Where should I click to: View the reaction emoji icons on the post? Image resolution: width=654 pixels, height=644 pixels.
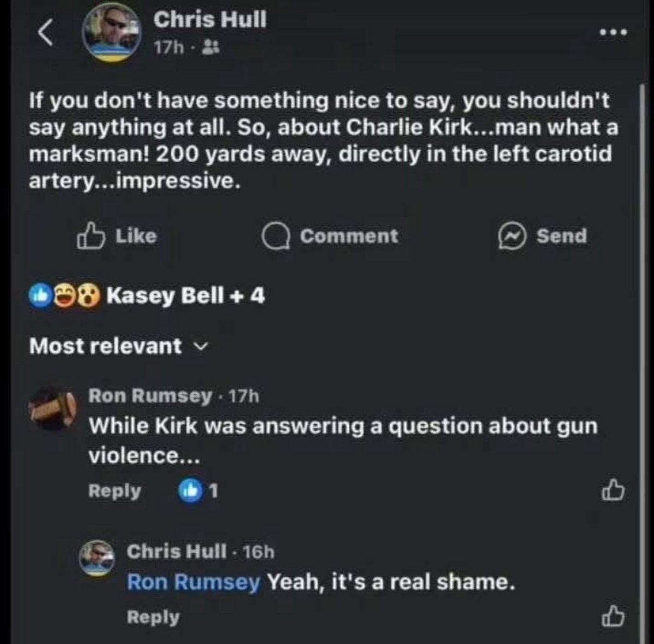[65, 296]
